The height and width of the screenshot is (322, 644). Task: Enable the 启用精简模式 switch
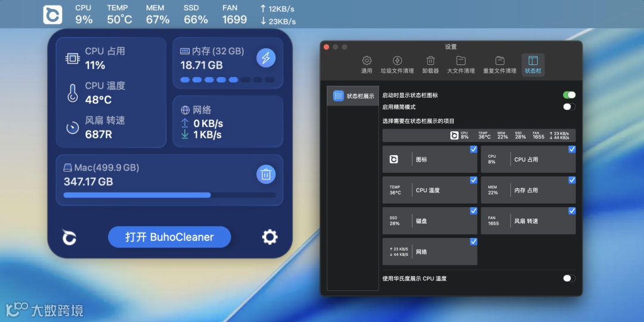pos(569,107)
